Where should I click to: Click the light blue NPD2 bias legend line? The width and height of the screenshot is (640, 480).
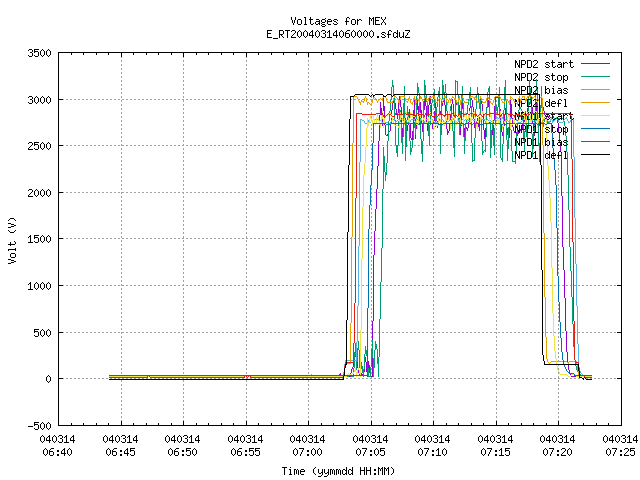[596, 90]
